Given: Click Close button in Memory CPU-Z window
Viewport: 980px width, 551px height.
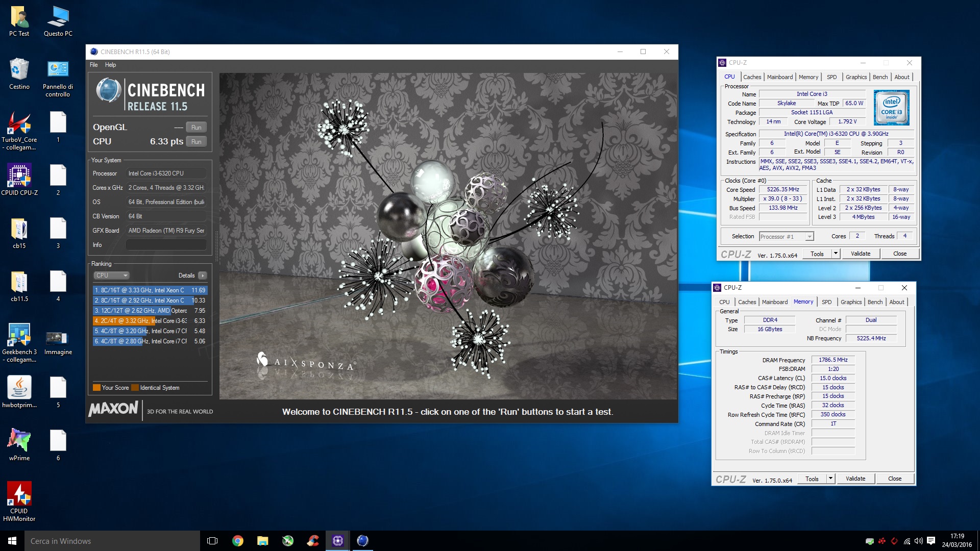Looking at the screenshot, I should coord(895,479).
